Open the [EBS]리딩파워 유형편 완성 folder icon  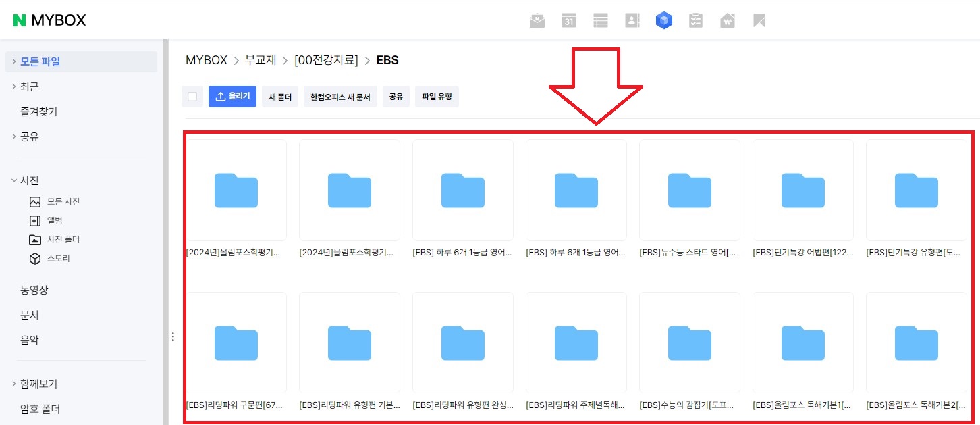462,343
